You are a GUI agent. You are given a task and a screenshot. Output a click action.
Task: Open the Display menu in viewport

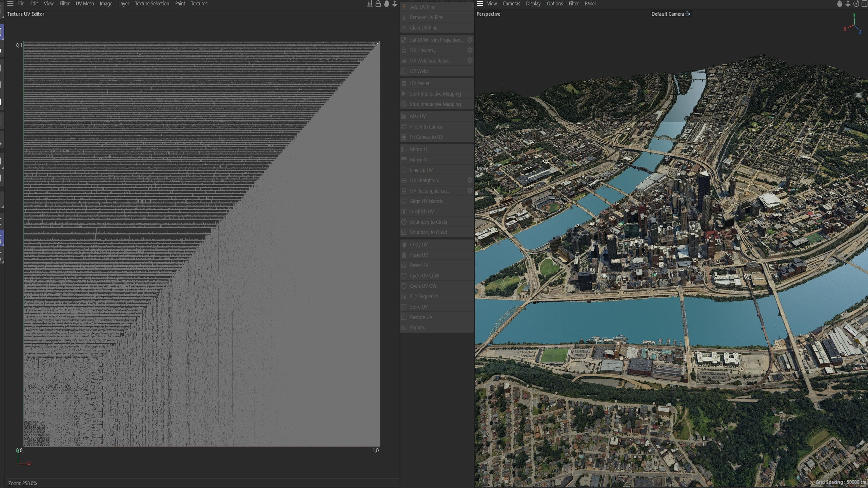(533, 4)
